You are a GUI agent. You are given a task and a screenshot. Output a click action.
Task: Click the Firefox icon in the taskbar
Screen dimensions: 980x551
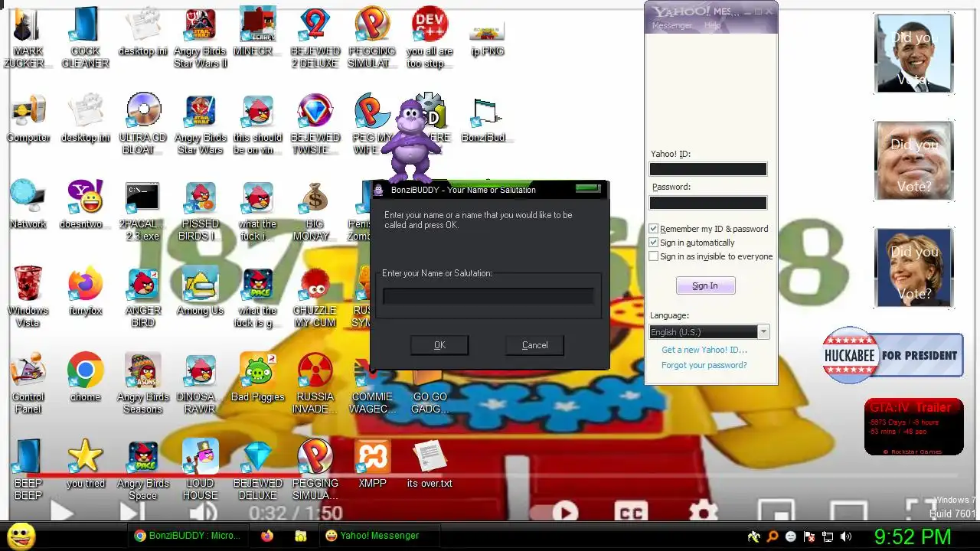pos(267,536)
